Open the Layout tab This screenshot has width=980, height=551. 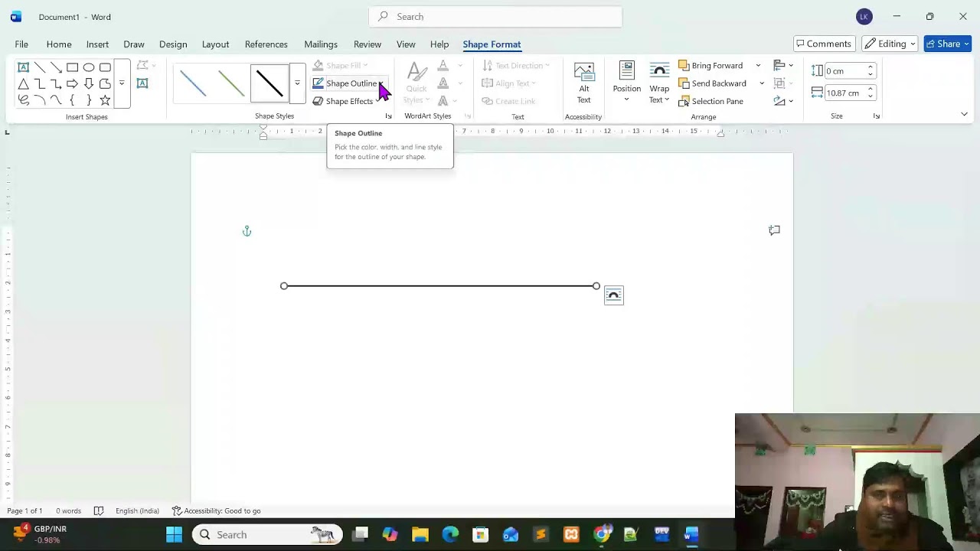pos(215,44)
